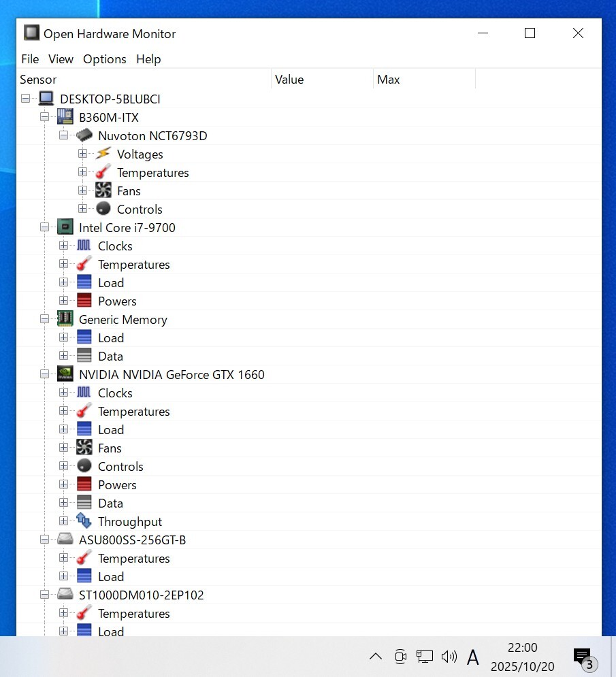Click the Value column header
Screen dimensions: 616x677
pyautogui.click(x=322, y=80)
